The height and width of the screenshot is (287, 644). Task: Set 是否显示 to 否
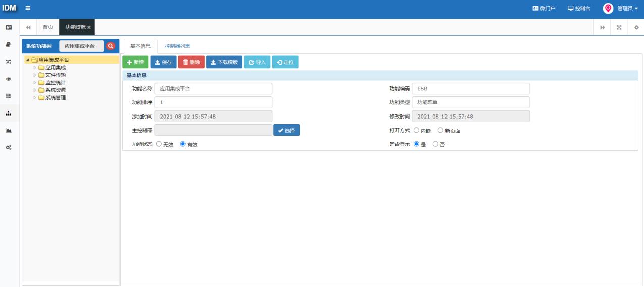[x=435, y=144]
